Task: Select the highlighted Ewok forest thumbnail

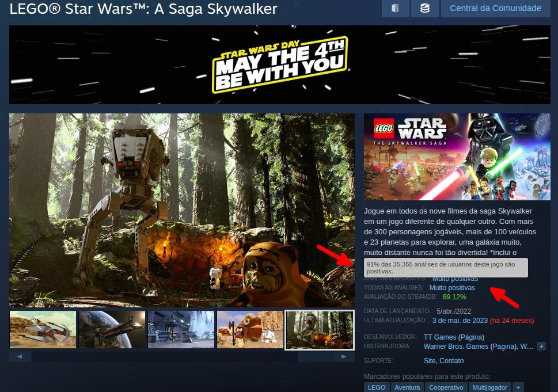Action: pyautogui.click(x=320, y=330)
